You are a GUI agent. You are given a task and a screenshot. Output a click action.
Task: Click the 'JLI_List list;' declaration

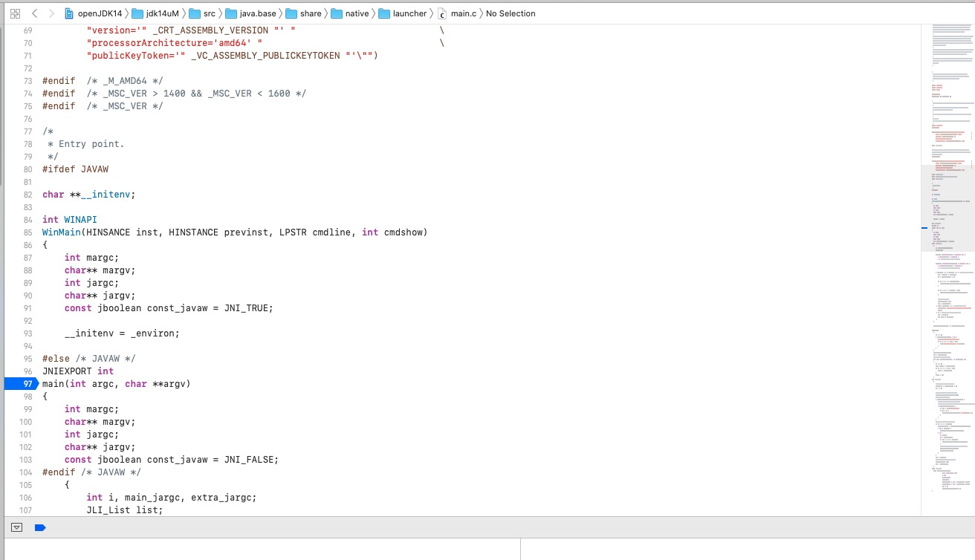click(x=124, y=510)
